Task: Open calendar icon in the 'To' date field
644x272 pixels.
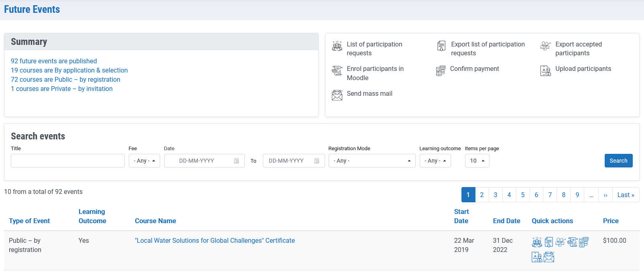Action: [317, 161]
